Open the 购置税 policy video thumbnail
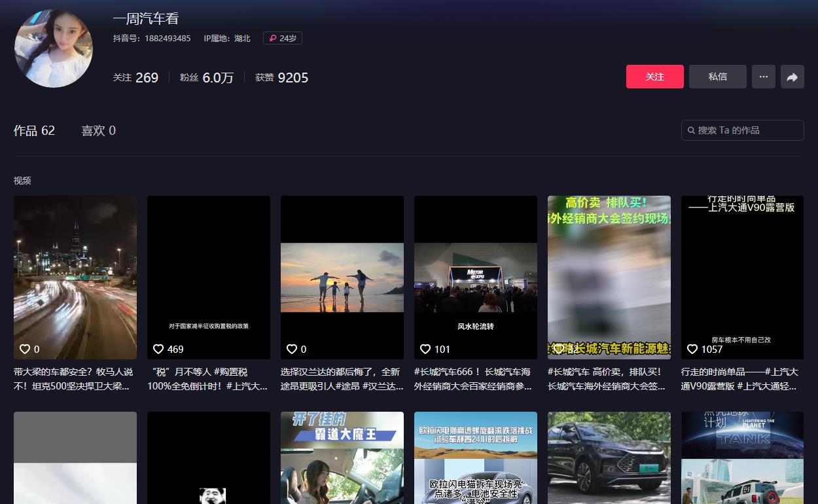Image resolution: width=818 pixels, height=504 pixels. (x=209, y=278)
